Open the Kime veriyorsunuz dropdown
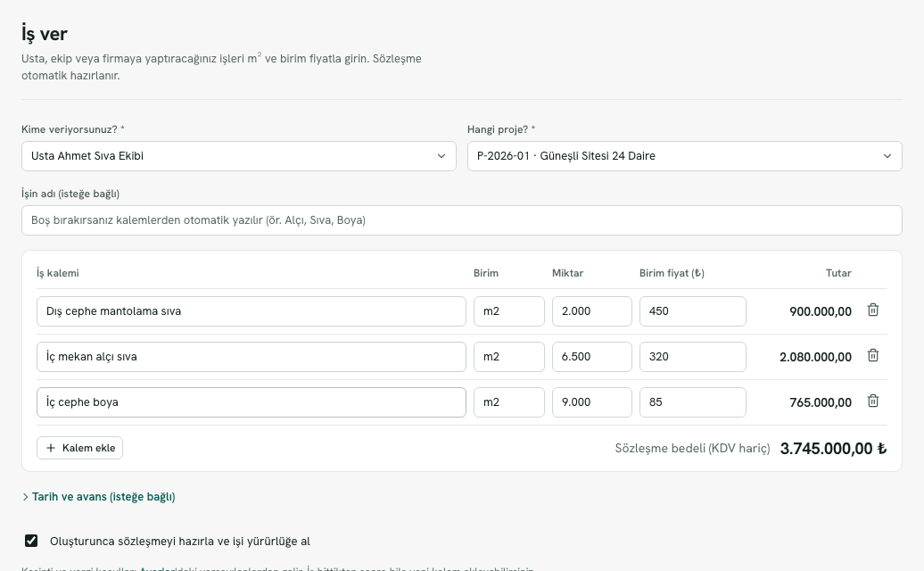This screenshot has height=571, width=924. (239, 156)
